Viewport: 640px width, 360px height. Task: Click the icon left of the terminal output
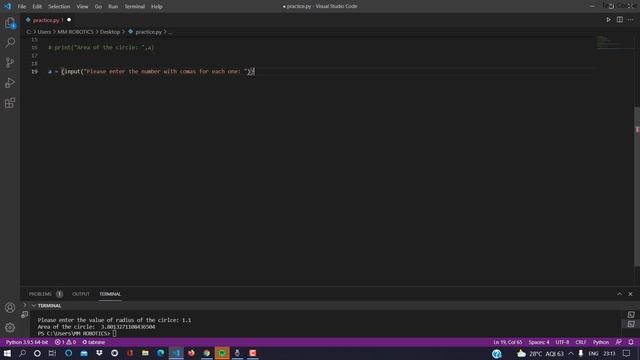click(24, 314)
